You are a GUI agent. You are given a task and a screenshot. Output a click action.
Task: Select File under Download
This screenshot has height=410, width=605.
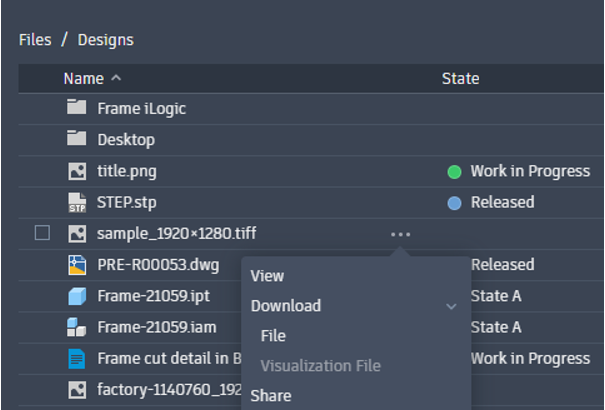click(x=273, y=336)
